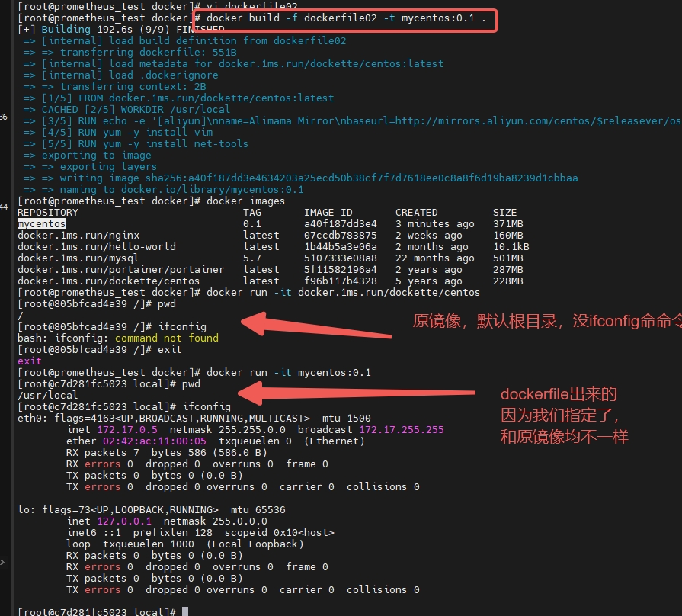Image resolution: width=682 pixels, height=616 pixels.
Task: Click the highlighted 'mycentos' repository name
Action: tap(42, 224)
